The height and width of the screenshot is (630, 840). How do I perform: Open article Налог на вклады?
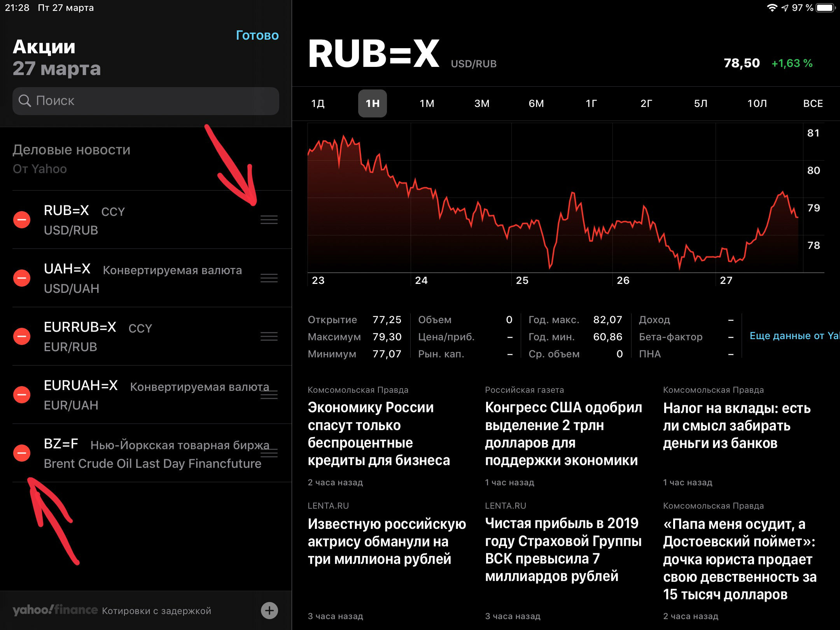(x=737, y=426)
